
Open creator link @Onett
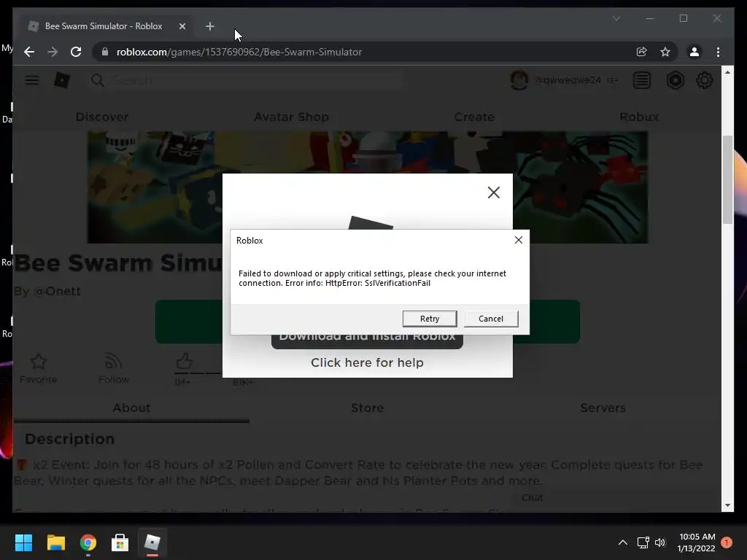coord(57,291)
